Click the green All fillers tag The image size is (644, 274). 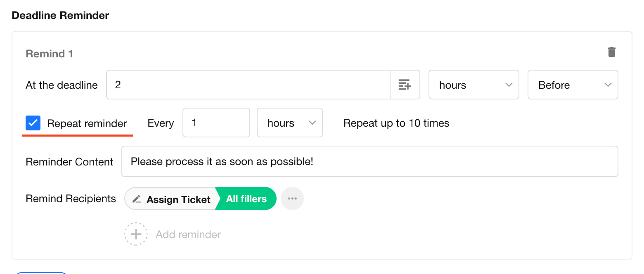point(246,199)
